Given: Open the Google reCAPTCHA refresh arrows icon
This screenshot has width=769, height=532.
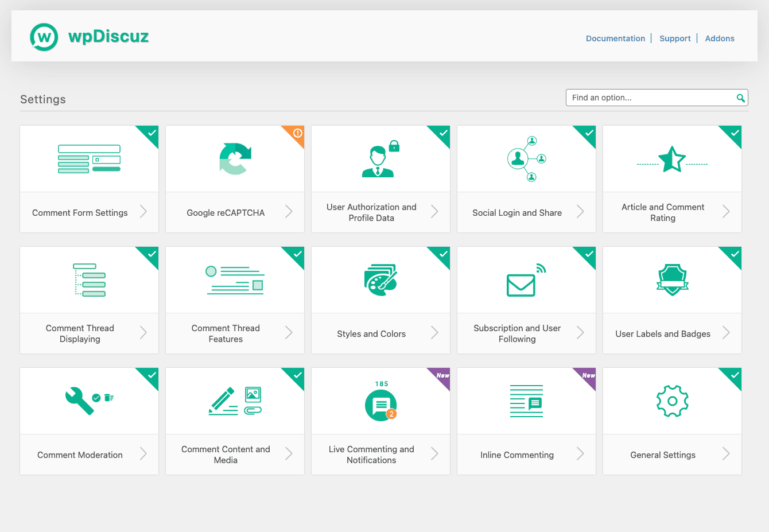Looking at the screenshot, I should (x=235, y=159).
